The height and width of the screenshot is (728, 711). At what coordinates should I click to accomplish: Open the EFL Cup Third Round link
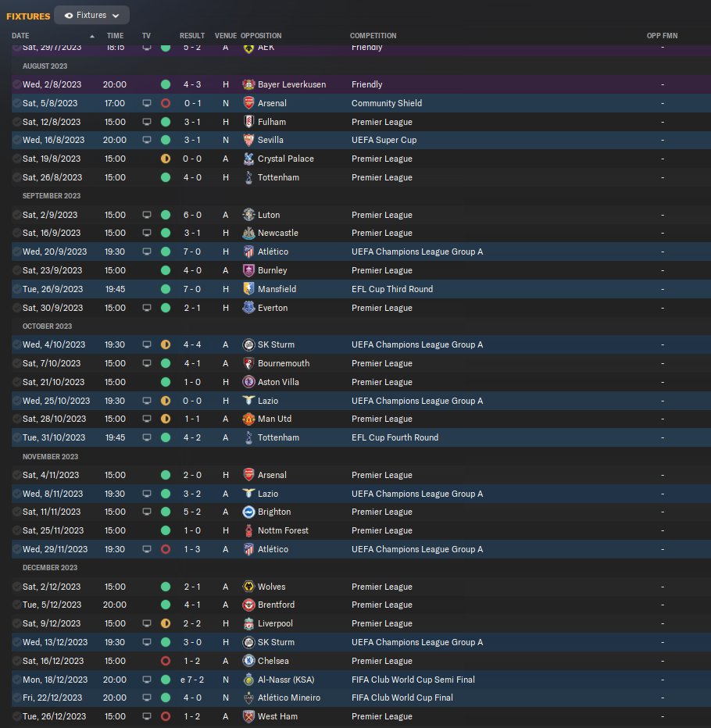point(392,289)
